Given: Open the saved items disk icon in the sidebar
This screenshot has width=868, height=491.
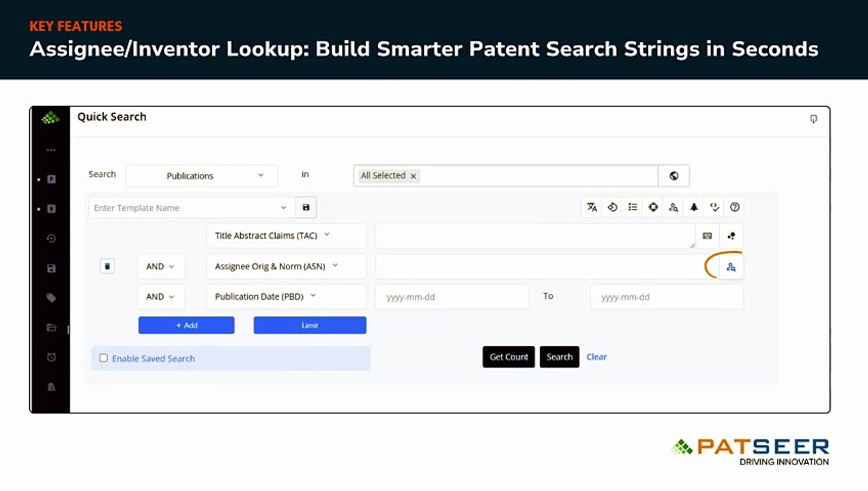Looking at the screenshot, I should pyautogui.click(x=51, y=269).
